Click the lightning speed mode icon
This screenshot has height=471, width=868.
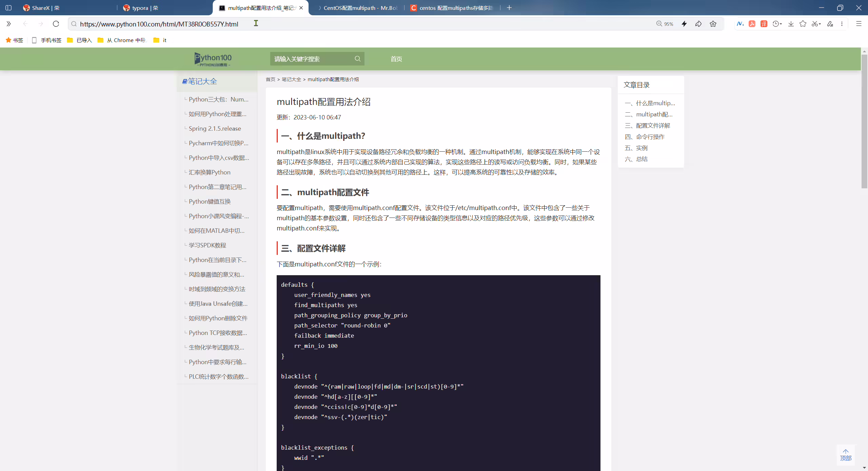684,24
